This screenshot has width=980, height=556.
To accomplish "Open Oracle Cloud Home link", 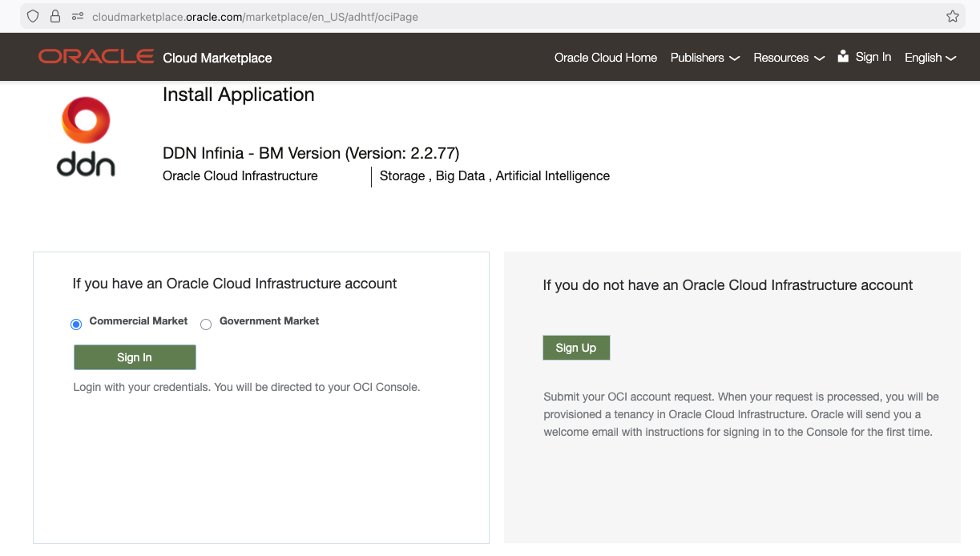I will pyautogui.click(x=605, y=58).
